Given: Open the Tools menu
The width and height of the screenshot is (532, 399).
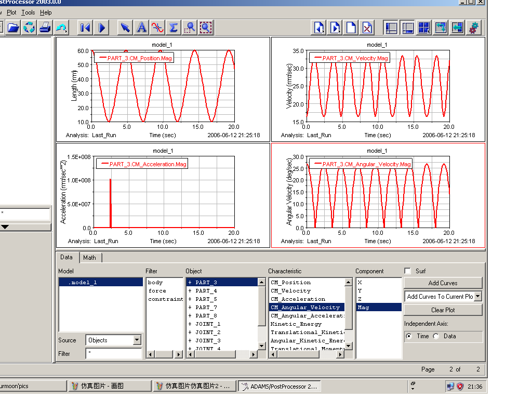Looking at the screenshot, I should point(28,12).
